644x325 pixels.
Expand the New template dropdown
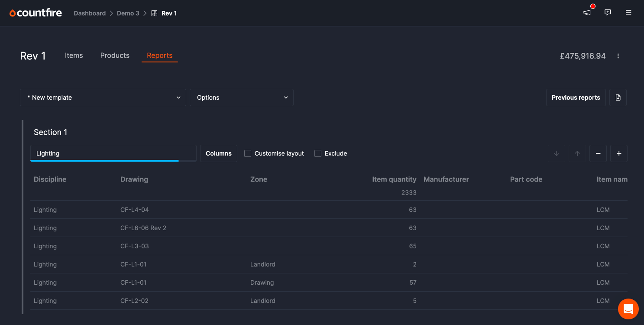click(x=103, y=97)
